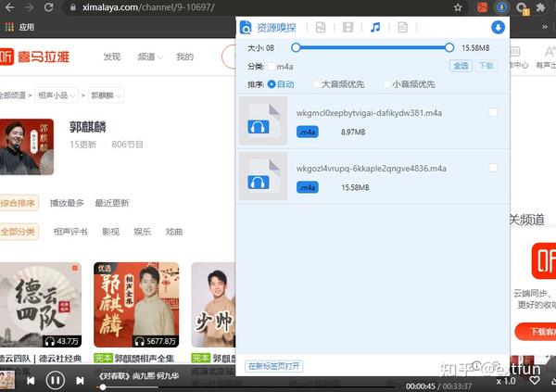Open the wkgmcl0xepbytvigai-dafikydw381.m4a file name
Image resolution: width=556 pixels, height=392 pixels.
click(x=369, y=113)
